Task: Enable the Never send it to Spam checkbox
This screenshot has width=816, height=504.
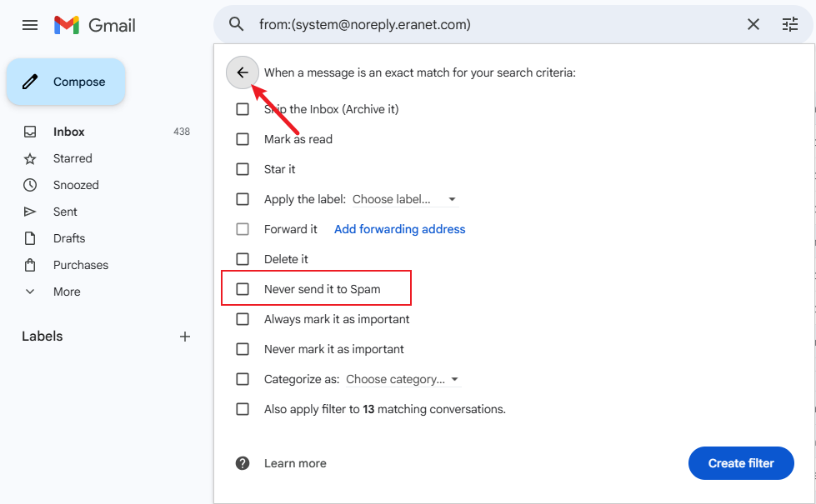Action: pyautogui.click(x=243, y=289)
